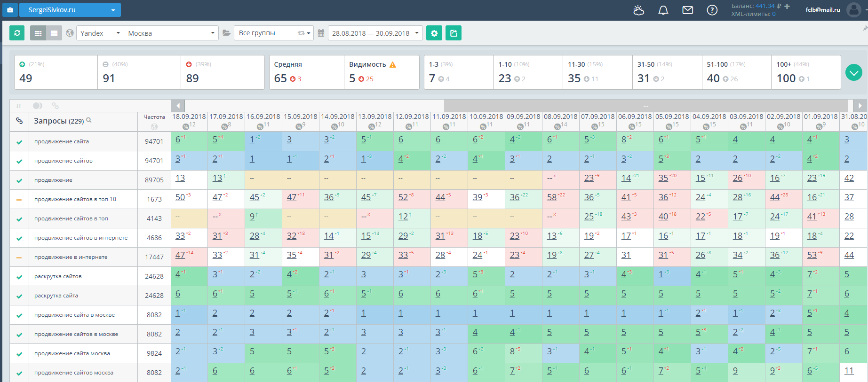Open the Yandex search engine dropdown

100,33
